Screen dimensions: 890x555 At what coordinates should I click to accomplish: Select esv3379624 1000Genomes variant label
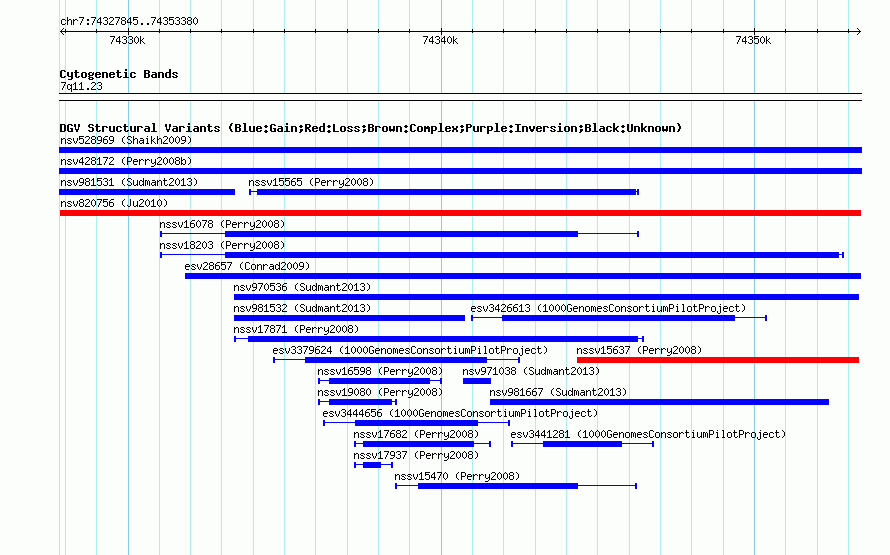pyautogui.click(x=410, y=350)
